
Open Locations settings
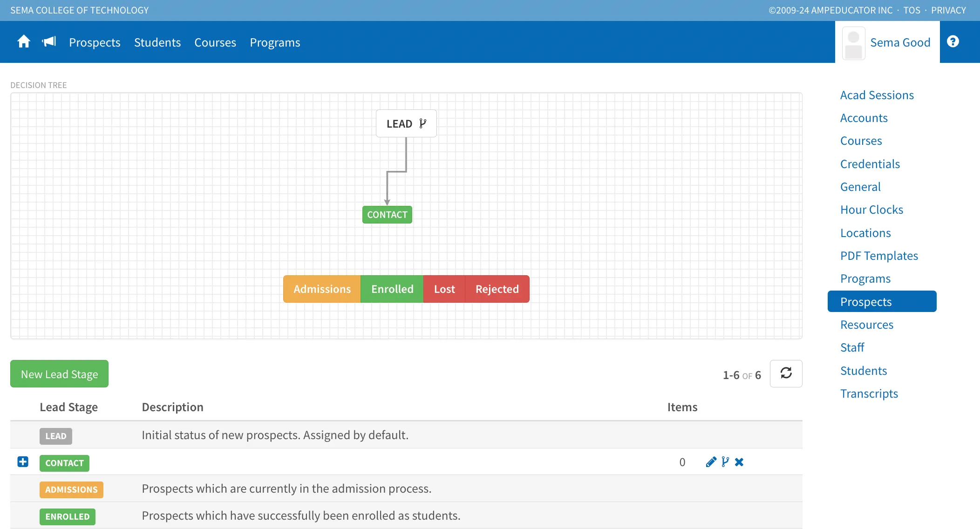coord(865,233)
